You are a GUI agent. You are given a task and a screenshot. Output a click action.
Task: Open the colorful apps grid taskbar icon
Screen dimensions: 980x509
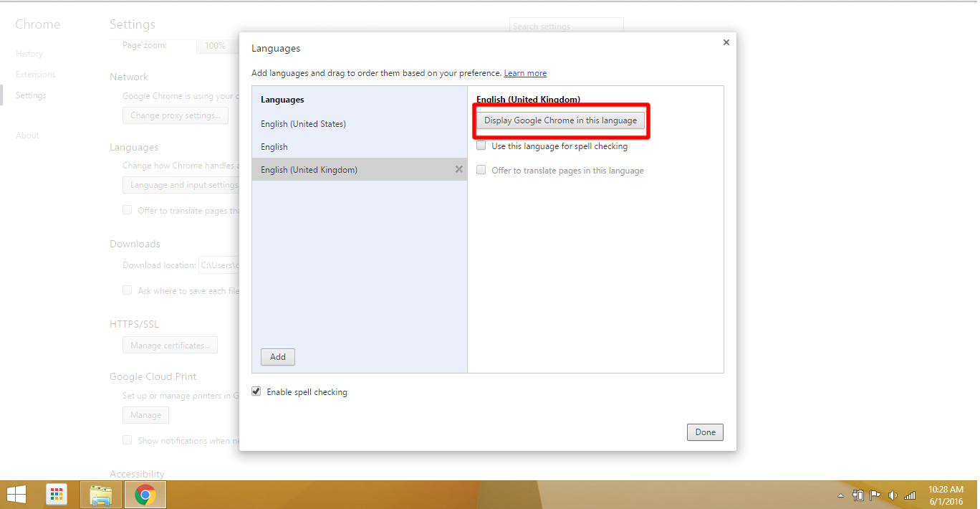(x=57, y=495)
